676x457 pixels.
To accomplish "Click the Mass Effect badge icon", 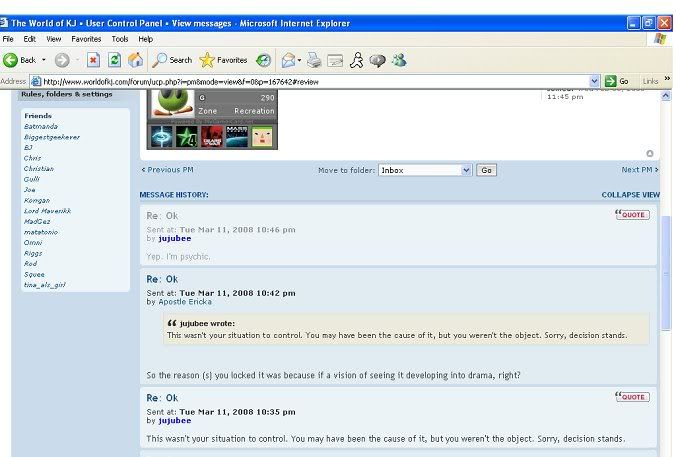I will point(237,137).
